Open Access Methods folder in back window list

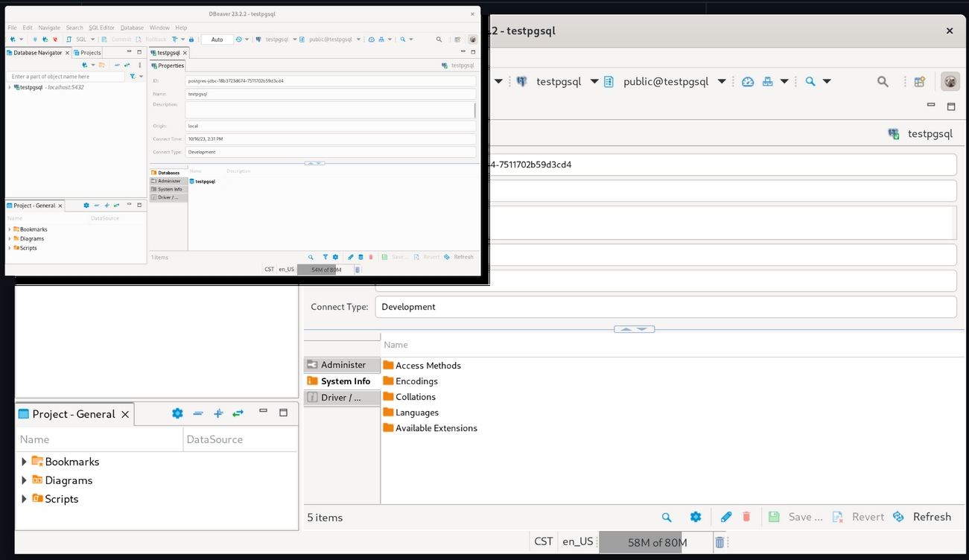(422, 366)
